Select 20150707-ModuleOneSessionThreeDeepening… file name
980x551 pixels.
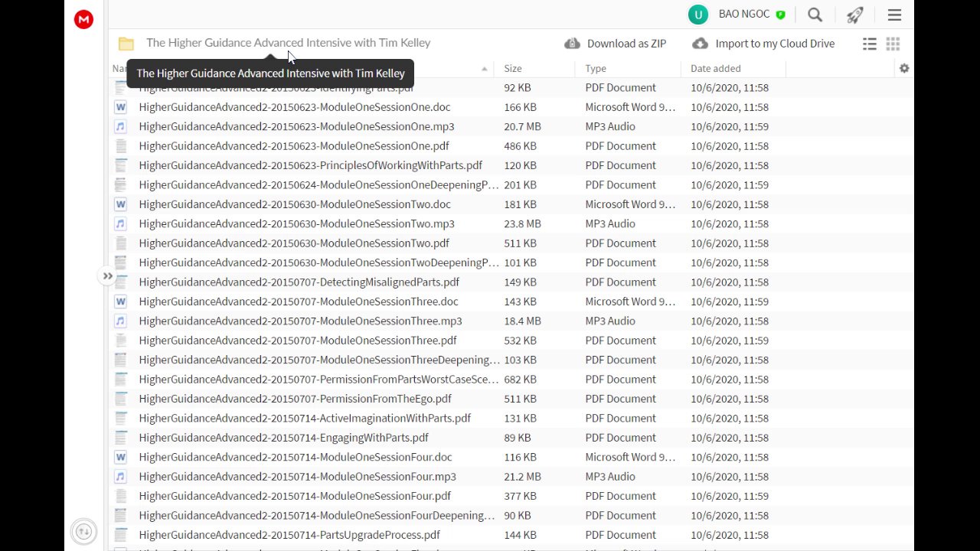click(319, 360)
